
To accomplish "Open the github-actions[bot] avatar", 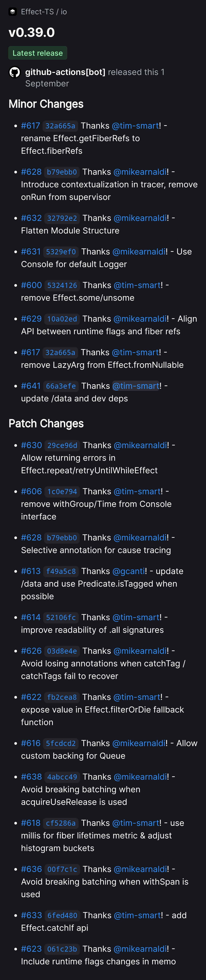I will [x=14, y=72].
